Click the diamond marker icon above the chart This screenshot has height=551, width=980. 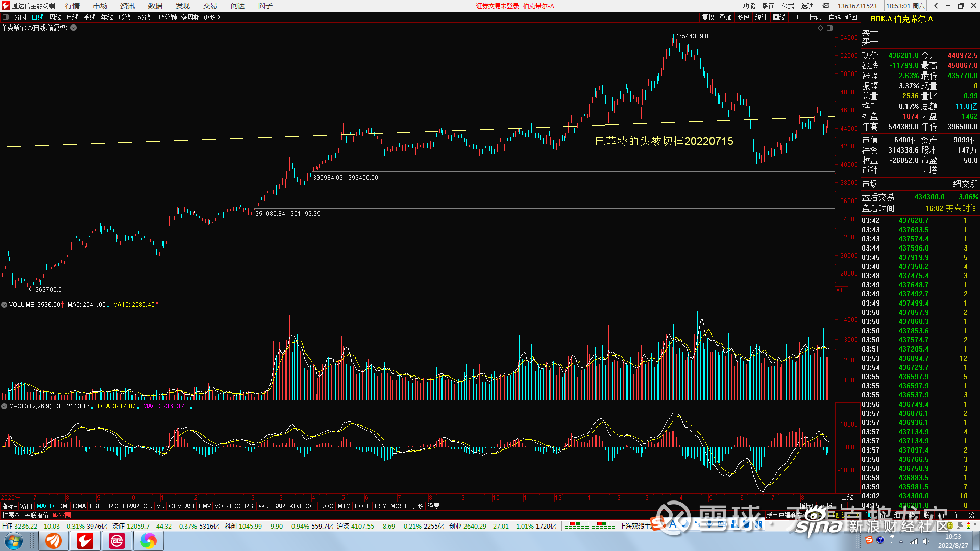(821, 28)
